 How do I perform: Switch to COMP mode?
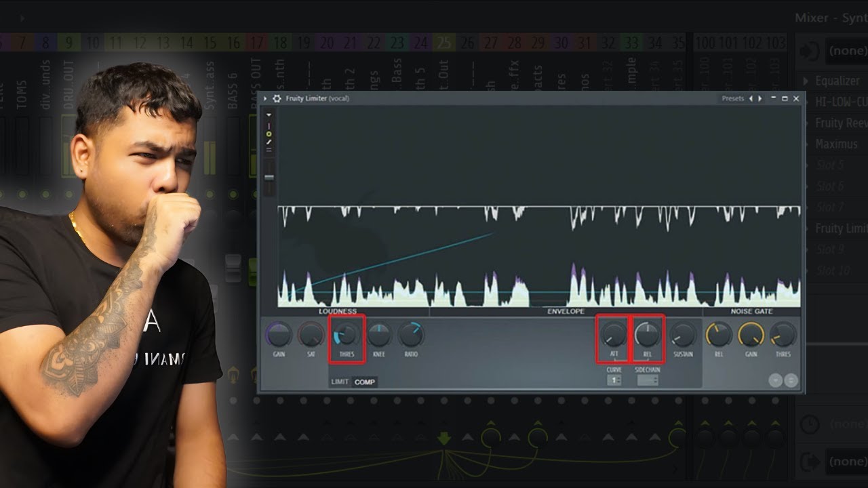tap(365, 382)
